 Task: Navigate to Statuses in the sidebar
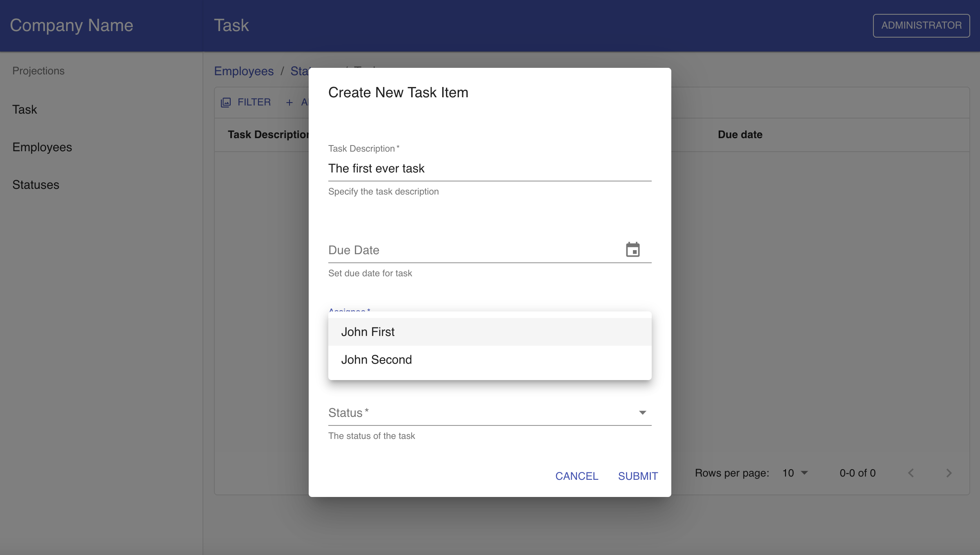click(x=36, y=185)
